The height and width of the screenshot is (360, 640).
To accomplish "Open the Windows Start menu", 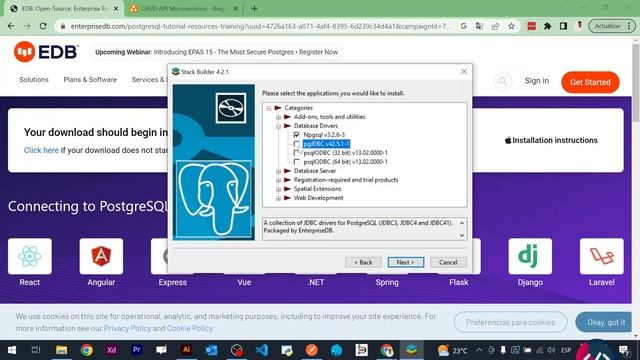I will click(x=11, y=350).
